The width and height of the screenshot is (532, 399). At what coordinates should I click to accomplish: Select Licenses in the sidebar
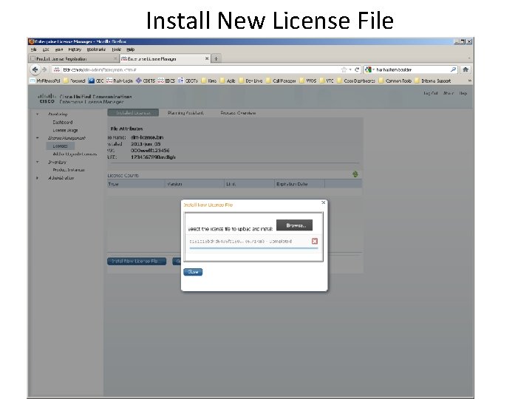click(61, 146)
